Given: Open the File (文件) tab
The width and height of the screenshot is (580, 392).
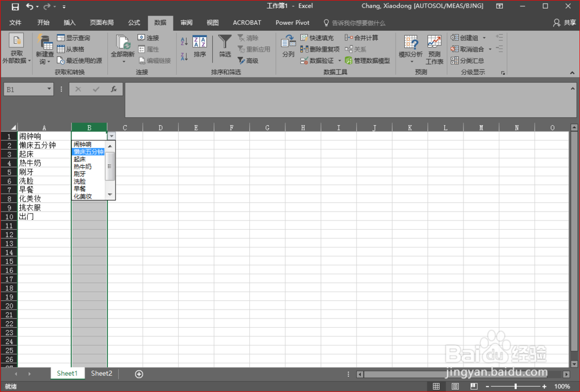Looking at the screenshot, I should coord(15,23).
